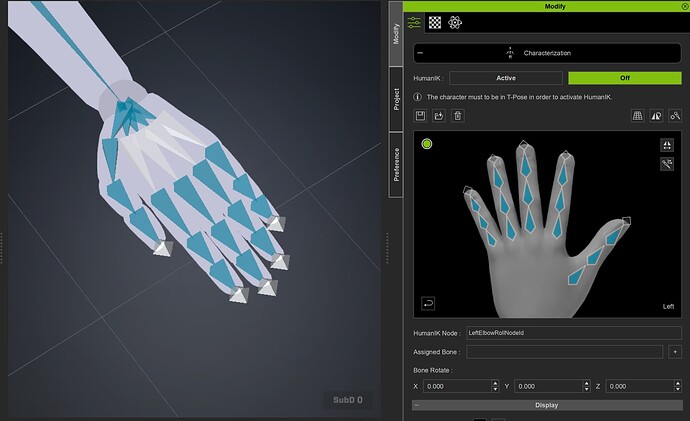Click the HumanIK Node text field
Viewport: 690px width, 421px height.
point(572,333)
